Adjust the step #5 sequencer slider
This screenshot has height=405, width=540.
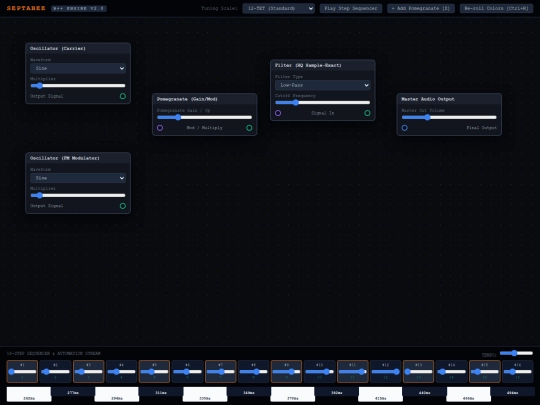click(154, 372)
